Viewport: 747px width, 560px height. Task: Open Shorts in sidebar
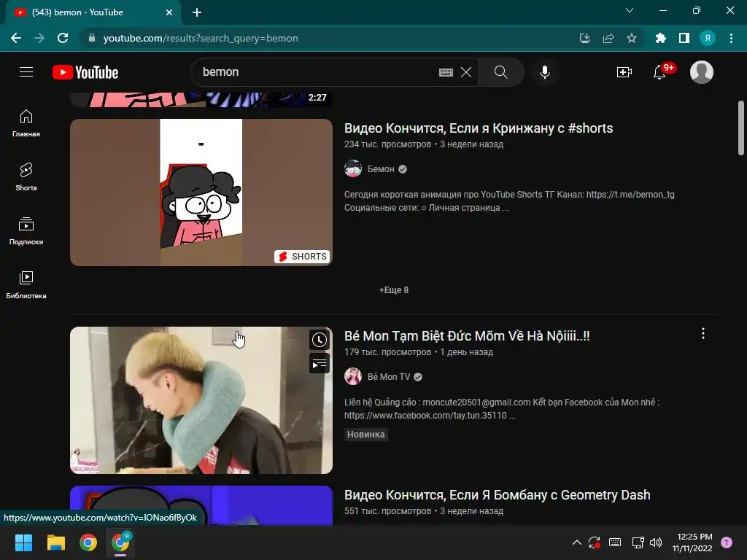tap(26, 177)
